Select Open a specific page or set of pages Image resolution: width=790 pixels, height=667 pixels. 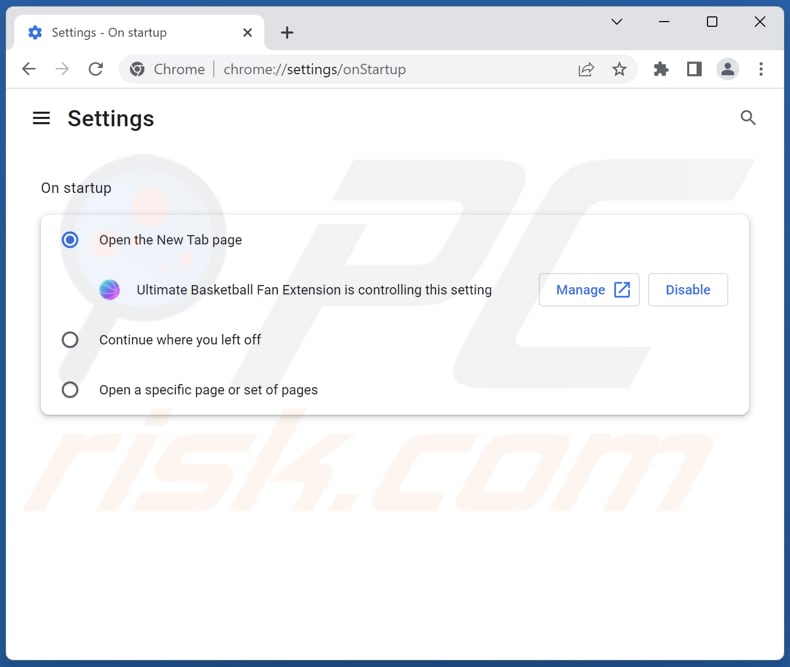[x=70, y=389]
